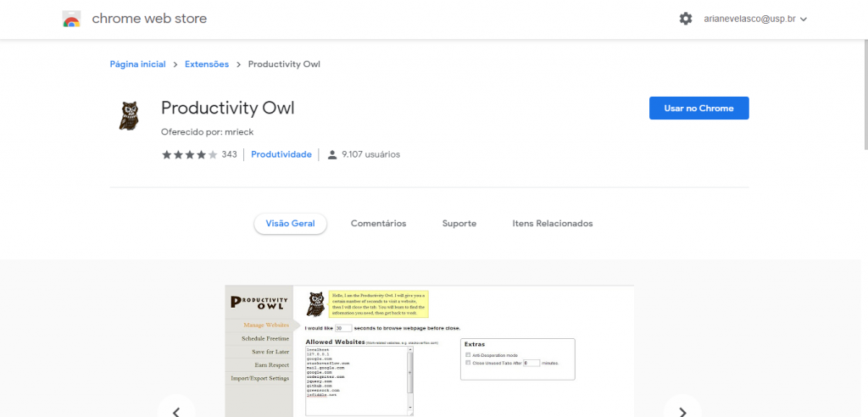Screen dimensions: 868x417
Task: Click the Productivity Owl breadcrumb text
Action: [x=284, y=64]
